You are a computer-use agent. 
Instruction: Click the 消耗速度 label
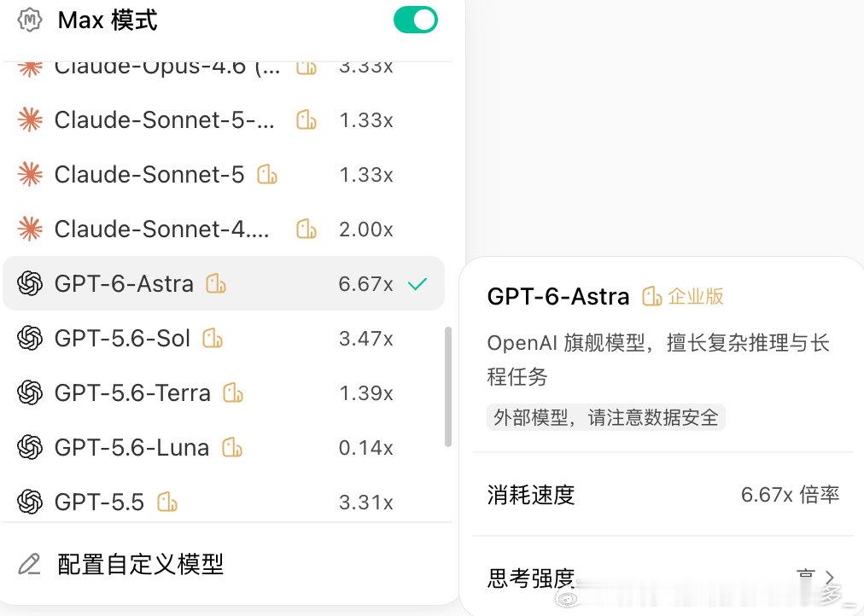(531, 494)
